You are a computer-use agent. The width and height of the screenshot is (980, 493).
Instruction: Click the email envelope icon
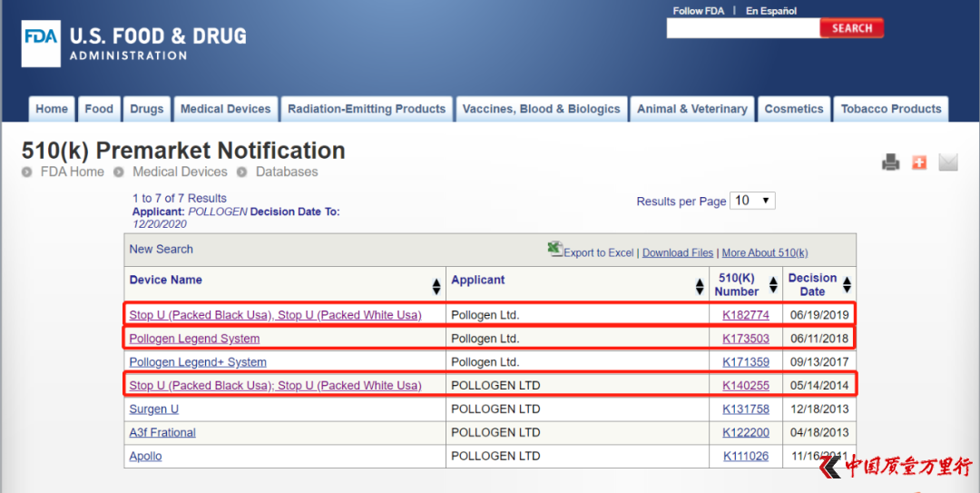[948, 163]
